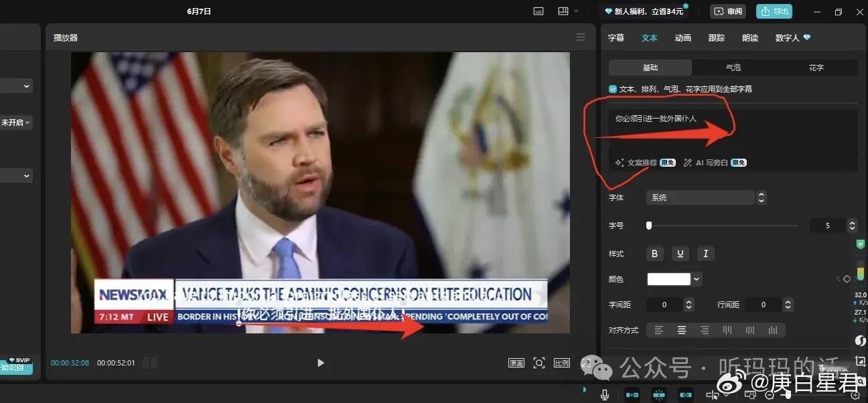Viewport: 868px width, 403px height.
Task: Click the 原画 original quality button
Action: coord(516,363)
